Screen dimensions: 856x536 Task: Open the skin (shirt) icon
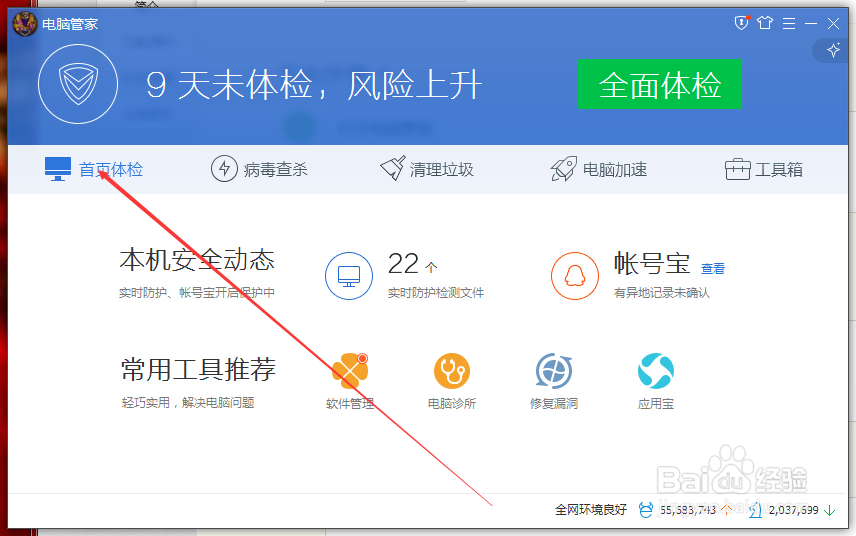pyautogui.click(x=765, y=23)
